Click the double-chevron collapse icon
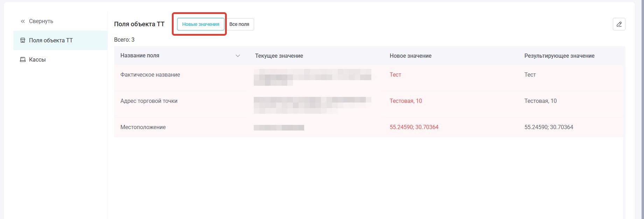Image resolution: width=644 pixels, height=219 pixels. (23, 21)
